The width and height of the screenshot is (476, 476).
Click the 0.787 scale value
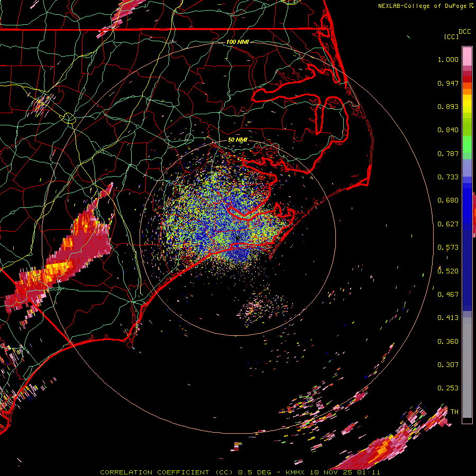coord(448,153)
